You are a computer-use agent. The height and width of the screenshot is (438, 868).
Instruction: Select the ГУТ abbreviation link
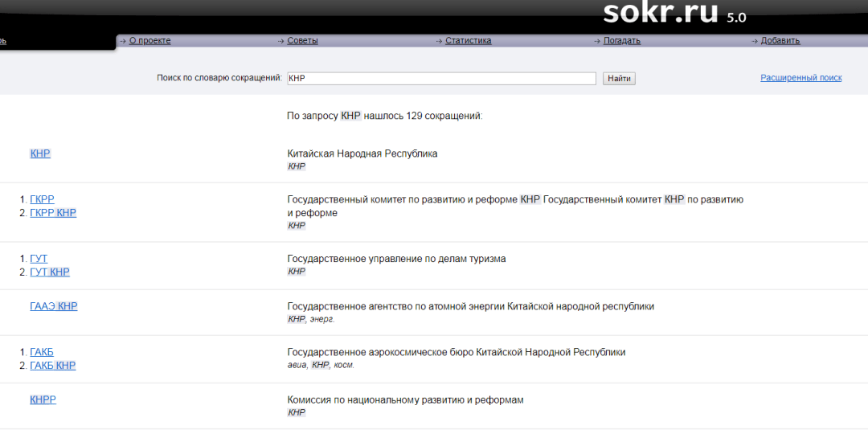pos(39,259)
